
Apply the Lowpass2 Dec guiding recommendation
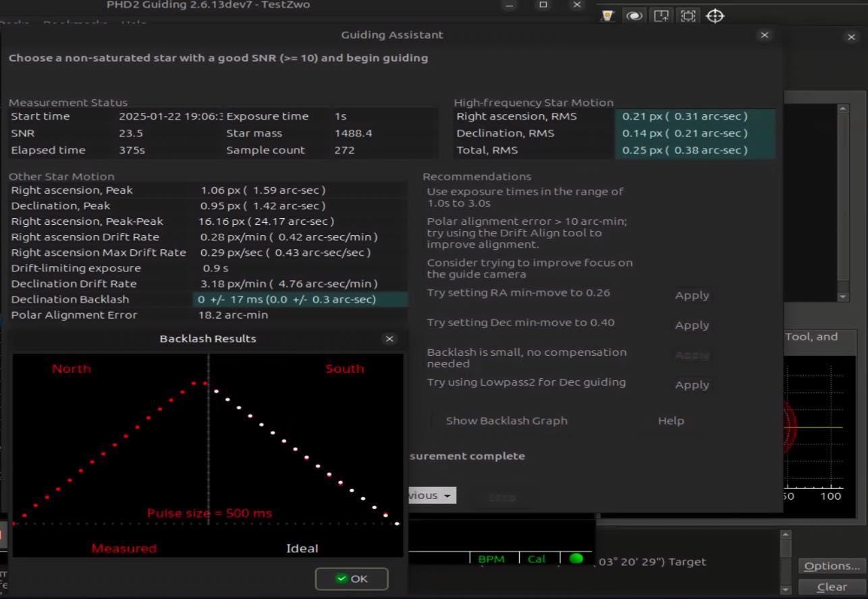pyautogui.click(x=692, y=384)
